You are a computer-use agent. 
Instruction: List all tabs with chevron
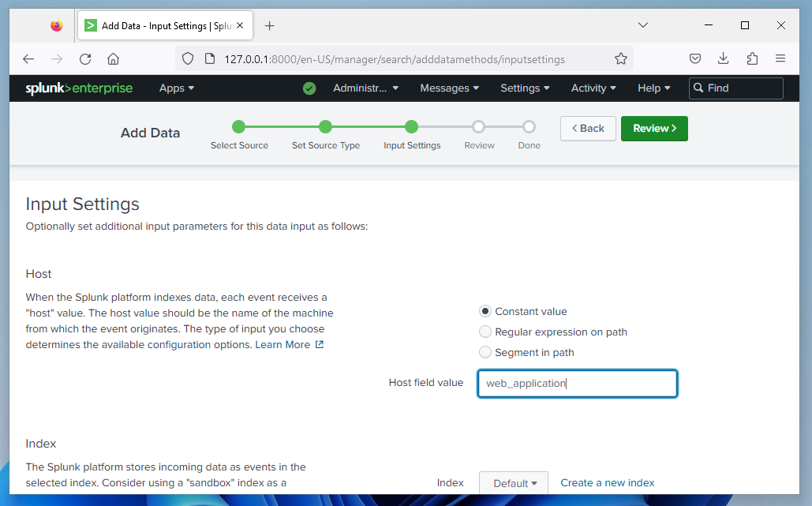[x=642, y=24]
